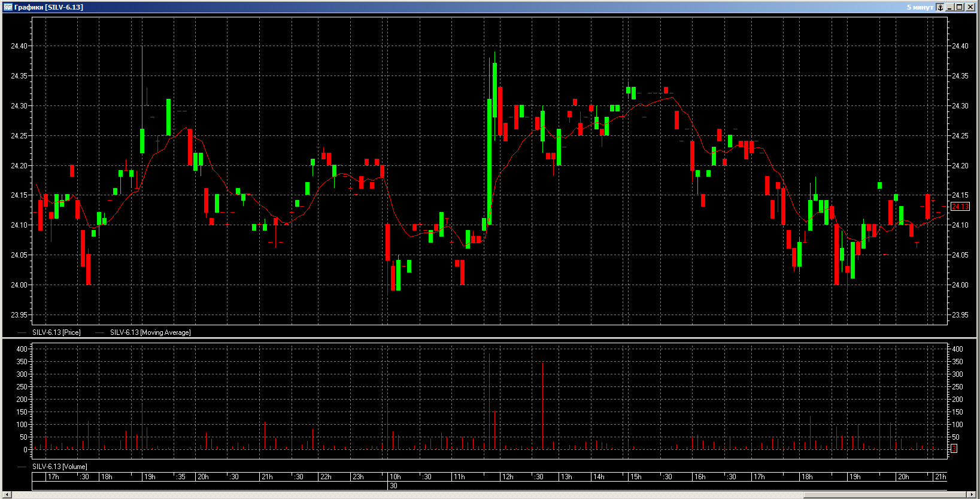Click the 10h marker on time axis

pos(395,477)
